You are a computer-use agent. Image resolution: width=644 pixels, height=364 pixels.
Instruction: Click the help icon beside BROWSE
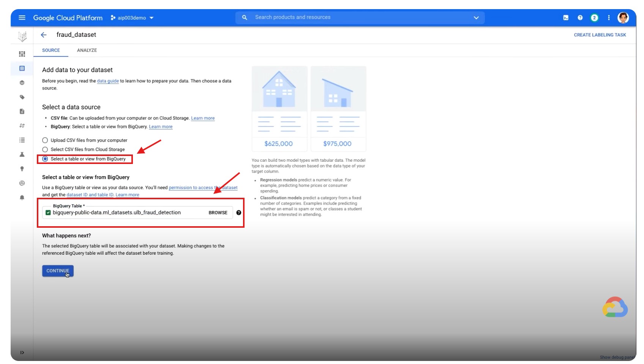pos(238,213)
